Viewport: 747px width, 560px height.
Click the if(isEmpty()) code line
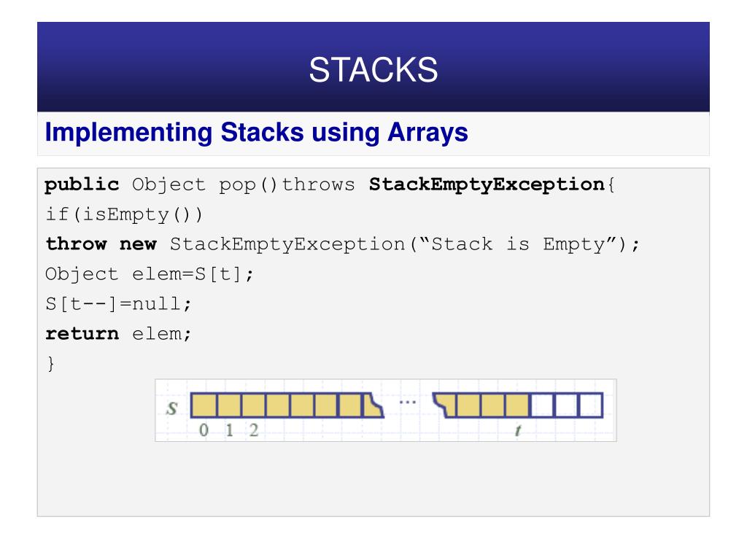coord(124,215)
